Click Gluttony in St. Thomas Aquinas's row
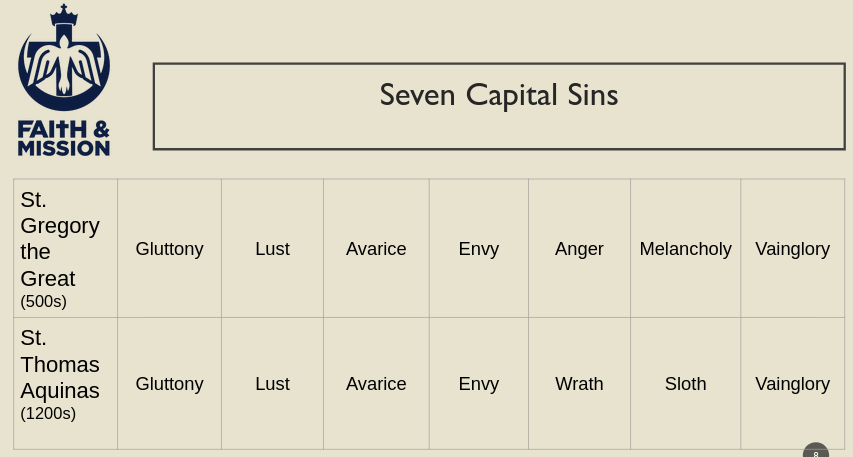Viewport: 853px width, 457px height. 169,384
